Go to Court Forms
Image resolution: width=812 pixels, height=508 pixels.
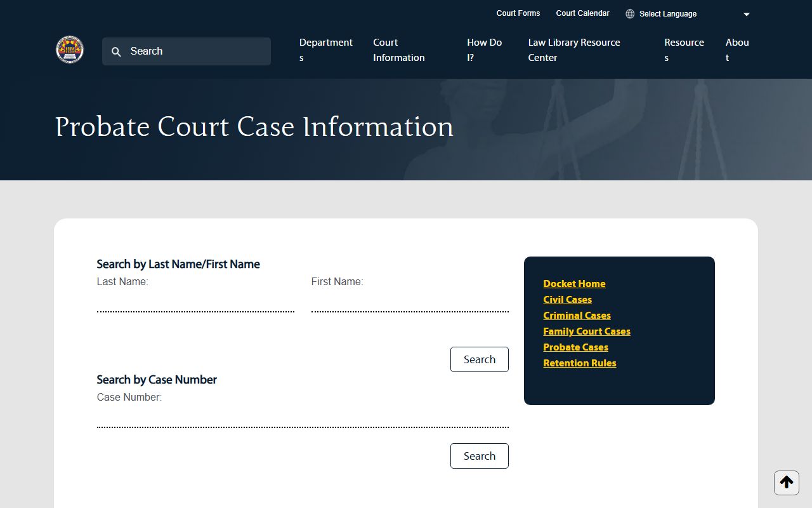tap(518, 13)
